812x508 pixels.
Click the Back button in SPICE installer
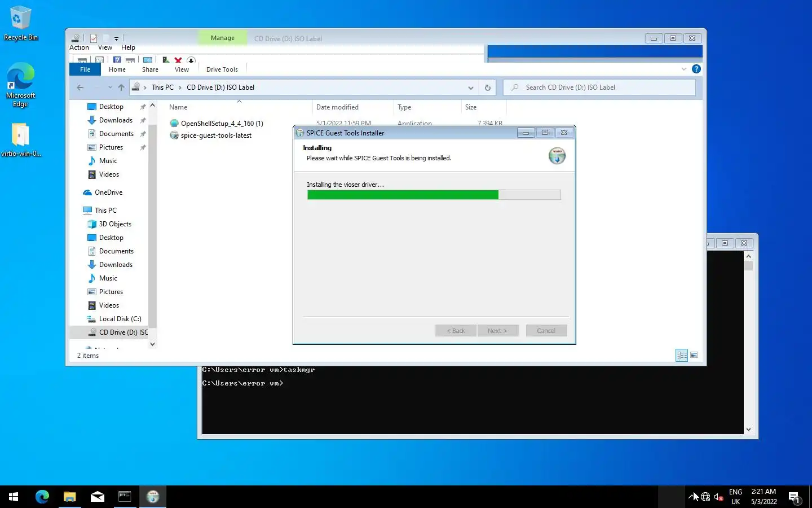pyautogui.click(x=456, y=331)
